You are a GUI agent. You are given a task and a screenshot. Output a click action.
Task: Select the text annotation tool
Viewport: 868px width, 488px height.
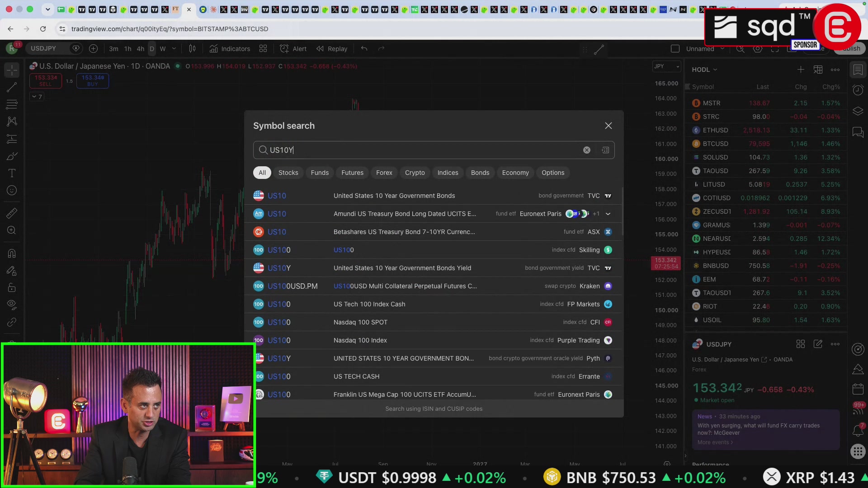coord(12,174)
